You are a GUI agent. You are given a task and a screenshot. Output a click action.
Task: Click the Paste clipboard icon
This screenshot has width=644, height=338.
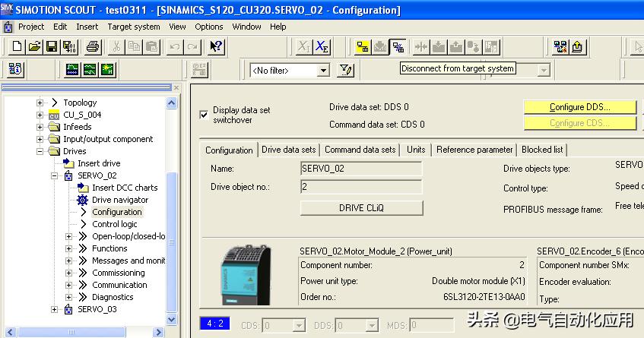pos(151,47)
